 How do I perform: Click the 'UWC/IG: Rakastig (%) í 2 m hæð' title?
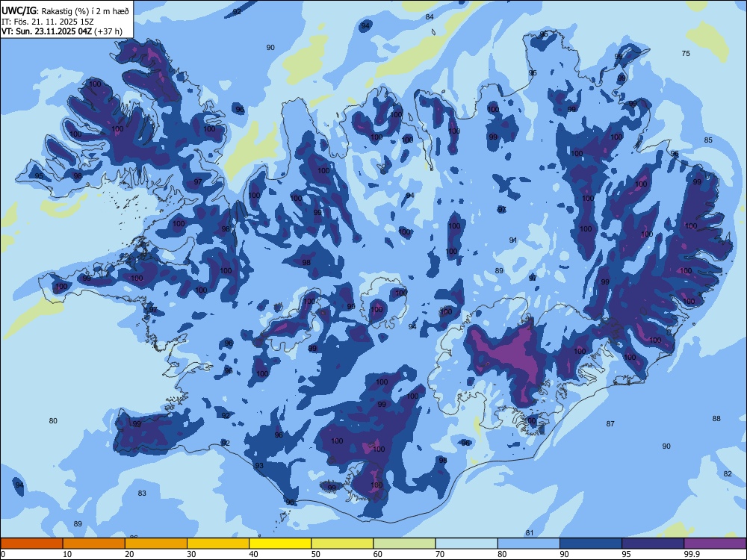click(x=65, y=11)
